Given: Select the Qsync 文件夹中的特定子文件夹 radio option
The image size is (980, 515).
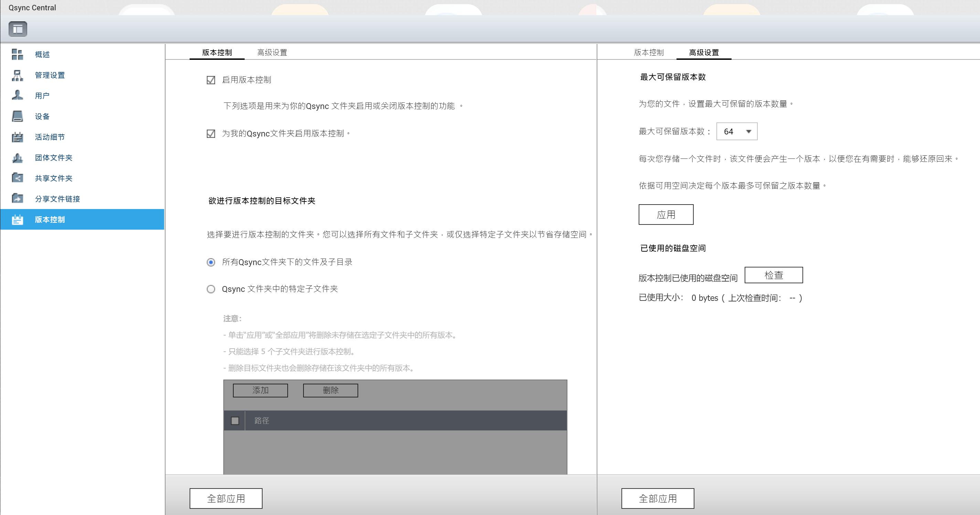Looking at the screenshot, I should coord(211,289).
